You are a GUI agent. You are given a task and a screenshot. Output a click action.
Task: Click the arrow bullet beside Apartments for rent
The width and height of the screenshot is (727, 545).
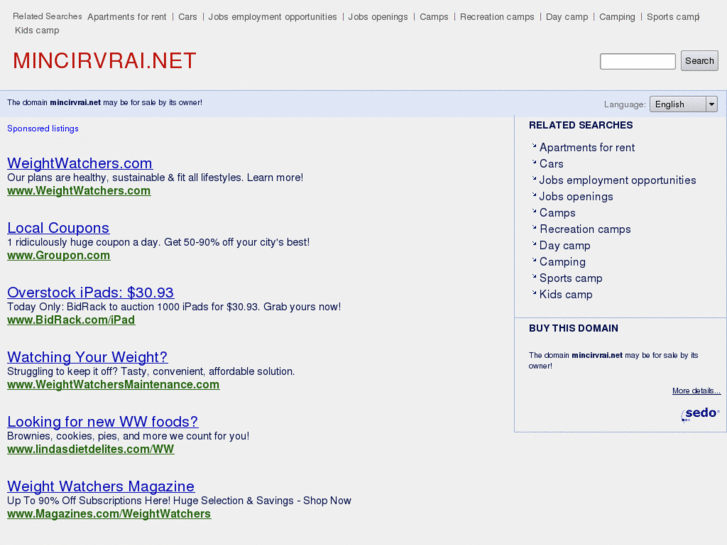coord(534,146)
